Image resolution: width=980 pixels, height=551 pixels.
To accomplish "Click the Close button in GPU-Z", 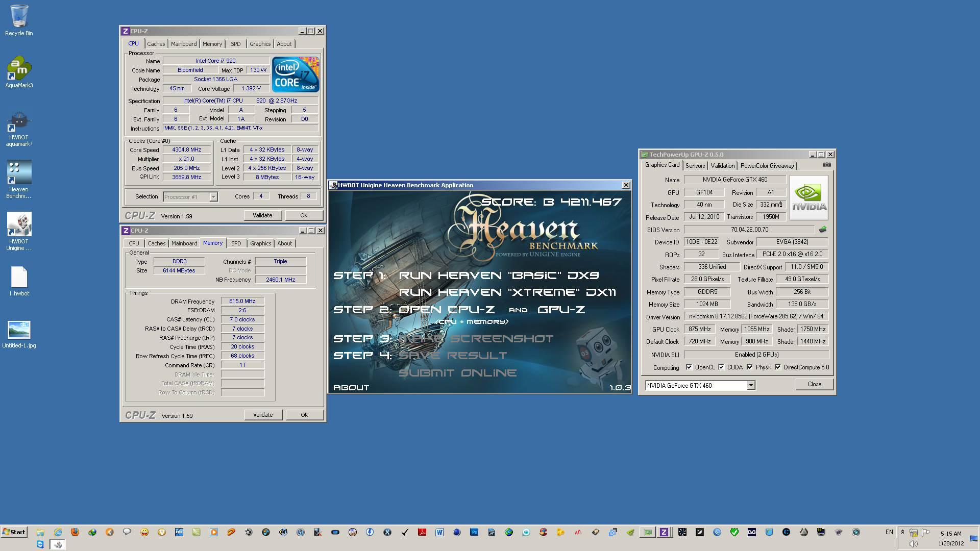I will pos(815,384).
